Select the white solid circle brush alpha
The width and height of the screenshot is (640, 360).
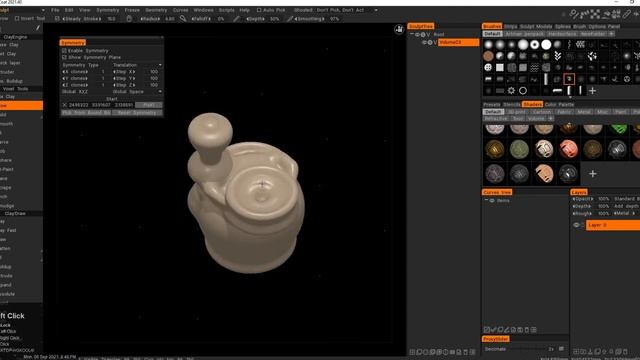click(546, 44)
